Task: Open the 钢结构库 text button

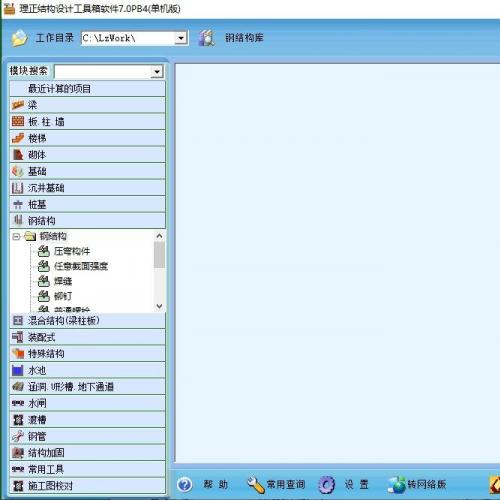Action: click(244, 38)
